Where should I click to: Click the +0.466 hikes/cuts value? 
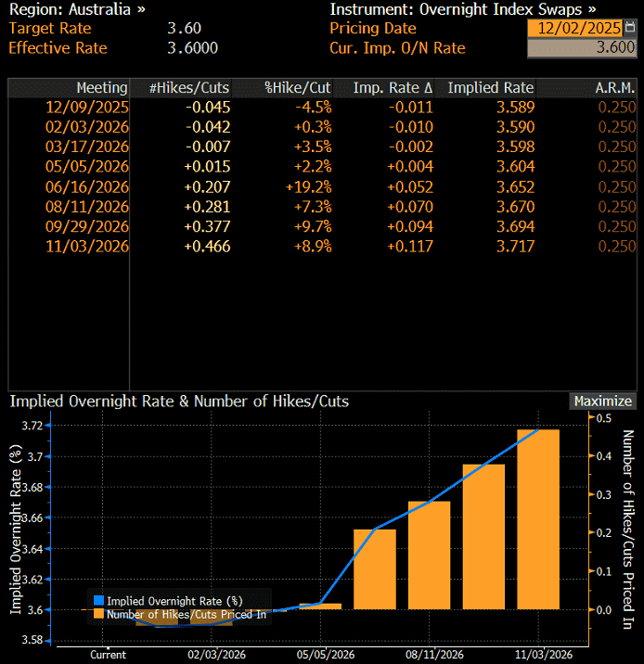click(x=207, y=246)
